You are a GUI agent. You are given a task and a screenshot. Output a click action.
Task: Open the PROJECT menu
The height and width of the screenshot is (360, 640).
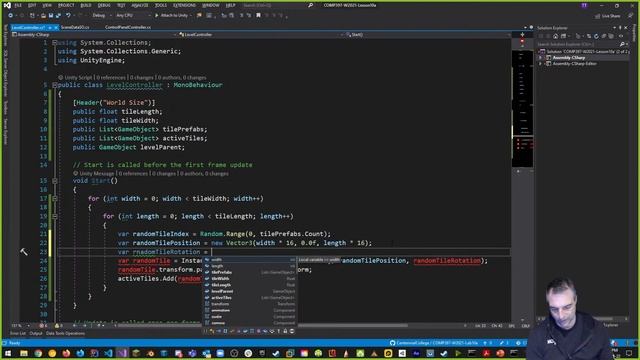[66, 5]
